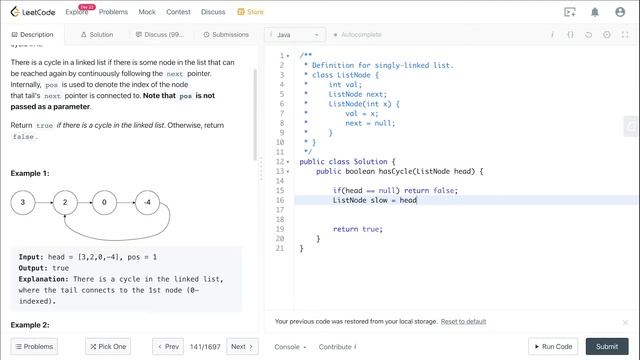Click the 'Input: head = [3,2,0,-4], pos = 1' line

point(88,257)
